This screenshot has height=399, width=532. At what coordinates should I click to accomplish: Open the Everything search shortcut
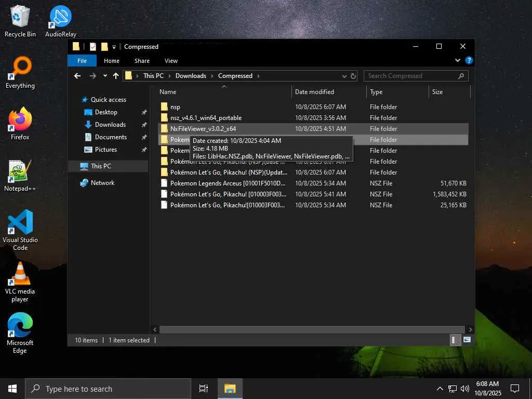coord(20,73)
